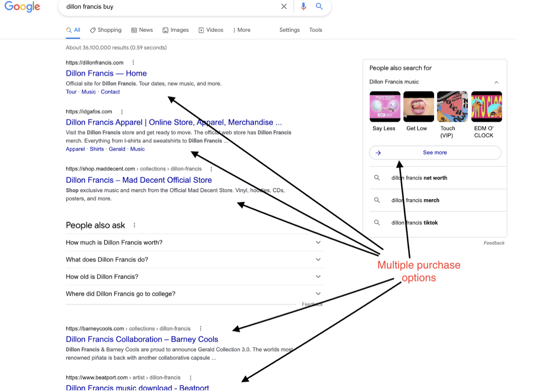The width and height of the screenshot is (560, 392).
Task: Click the blue search magnifier icon
Action: pos(319,6)
